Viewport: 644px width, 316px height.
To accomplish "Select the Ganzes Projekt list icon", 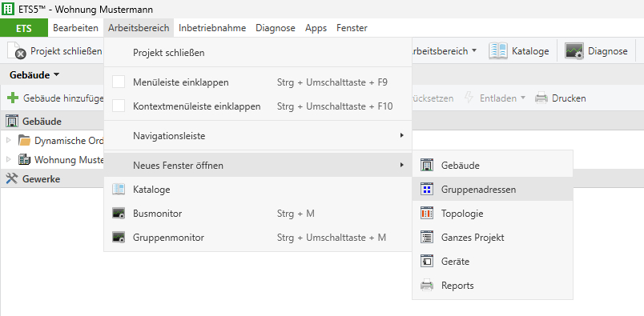I will tap(427, 238).
